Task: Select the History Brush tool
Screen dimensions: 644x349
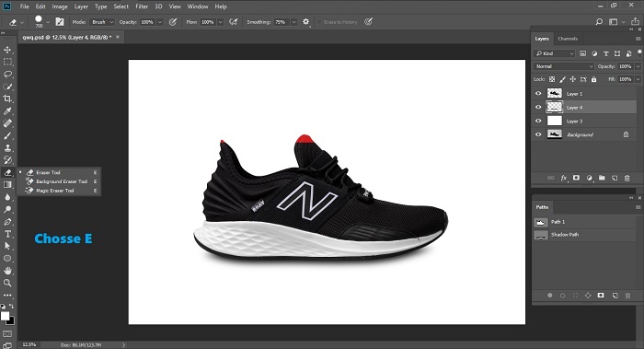Action: [7, 160]
